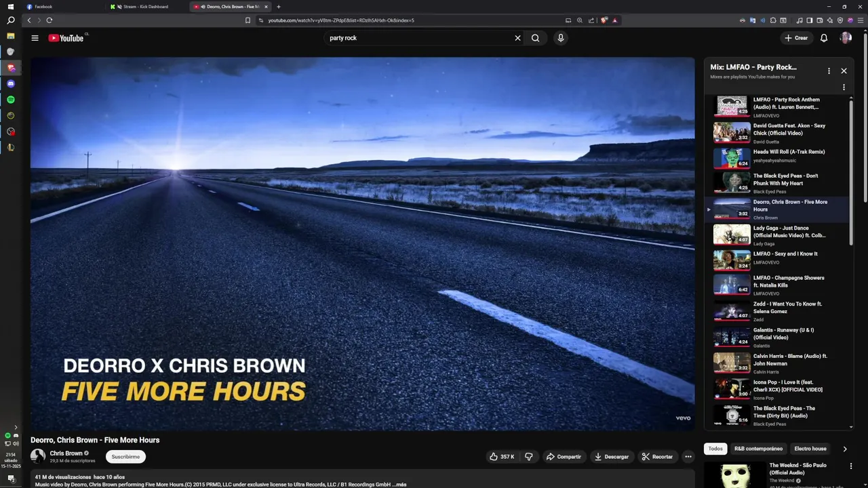Viewport: 868px width, 488px height.
Task: Clear the 'party rock' search text
Action: click(517, 38)
